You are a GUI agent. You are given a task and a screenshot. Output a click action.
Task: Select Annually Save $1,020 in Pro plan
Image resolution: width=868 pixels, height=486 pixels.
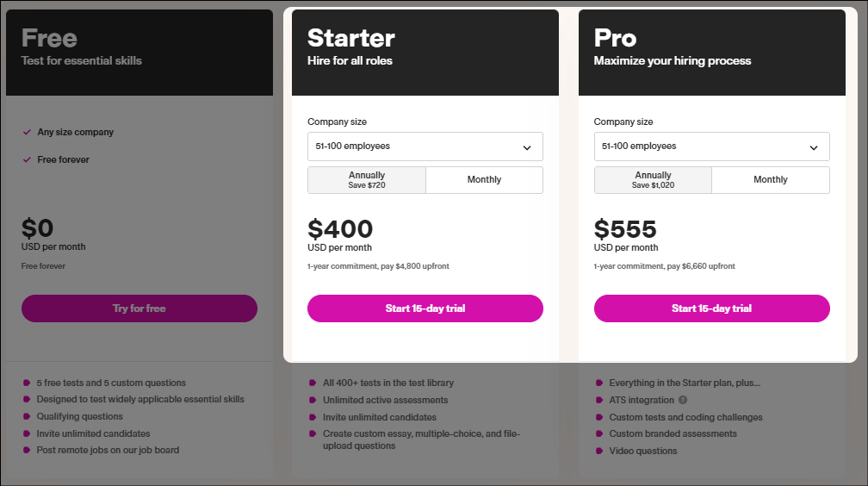pos(654,180)
